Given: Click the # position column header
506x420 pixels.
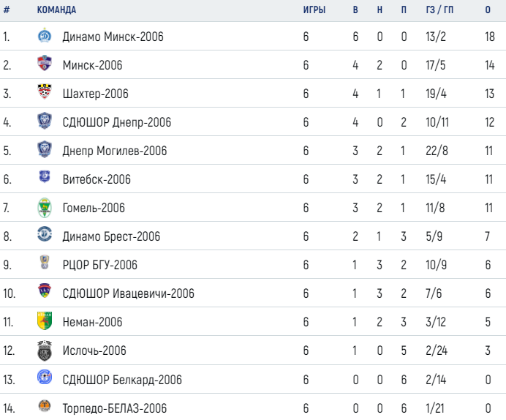Looking at the screenshot, I should [x=7, y=10].
